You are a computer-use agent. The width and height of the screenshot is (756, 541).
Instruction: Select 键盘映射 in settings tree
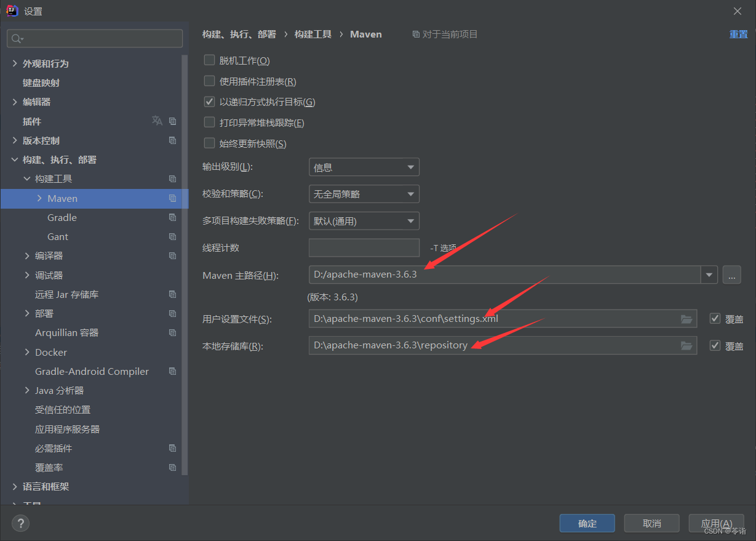[x=41, y=82]
